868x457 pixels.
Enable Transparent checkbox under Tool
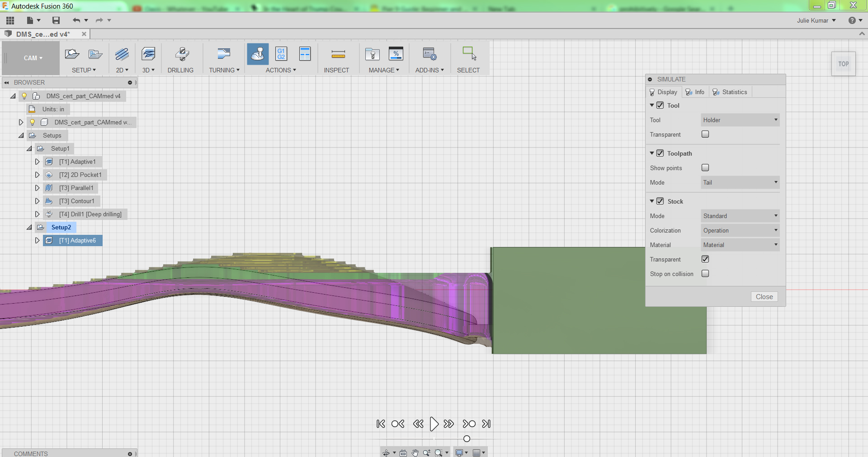click(x=705, y=134)
